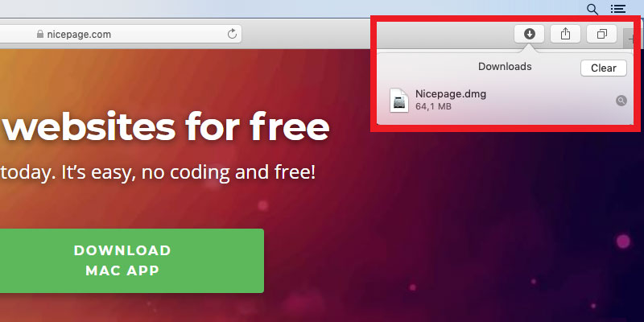Toggle the Safari Downloads toolbar button

click(x=530, y=34)
